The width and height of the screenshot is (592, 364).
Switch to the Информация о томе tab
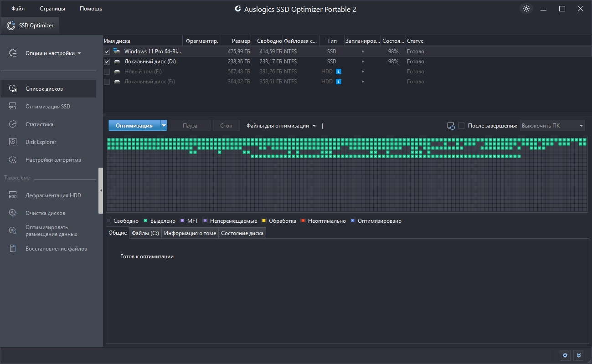tap(190, 233)
